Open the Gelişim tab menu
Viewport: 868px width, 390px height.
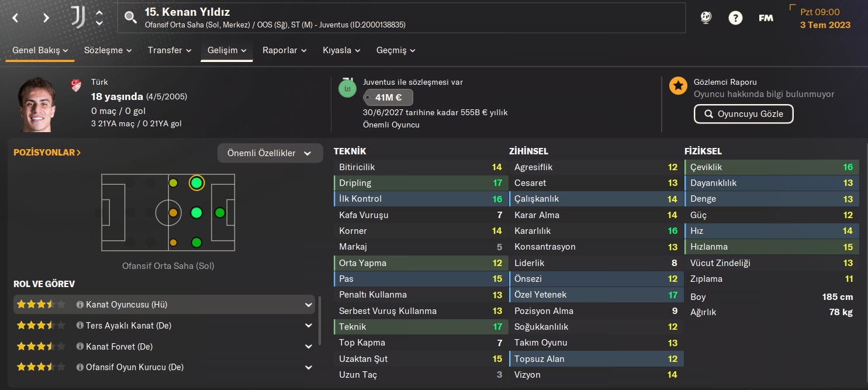227,50
